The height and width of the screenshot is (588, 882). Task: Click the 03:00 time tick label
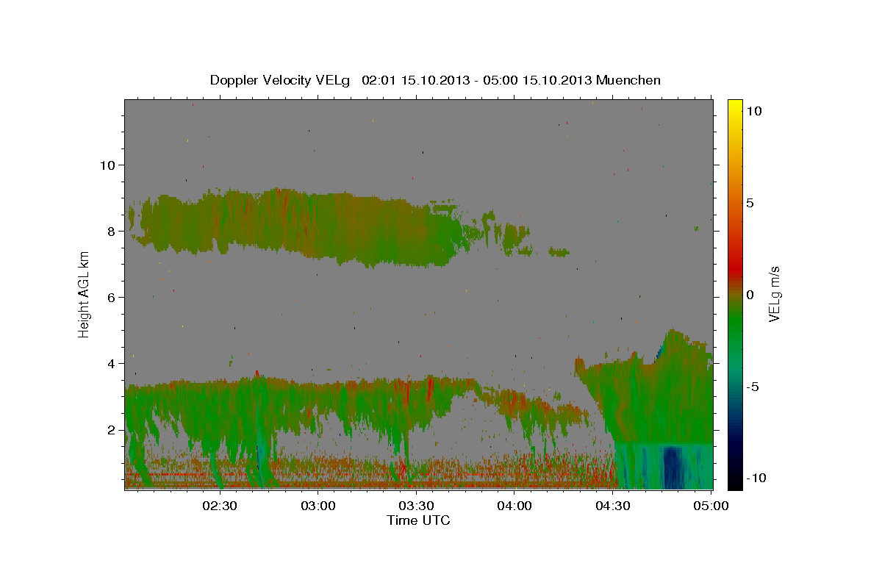tap(319, 506)
